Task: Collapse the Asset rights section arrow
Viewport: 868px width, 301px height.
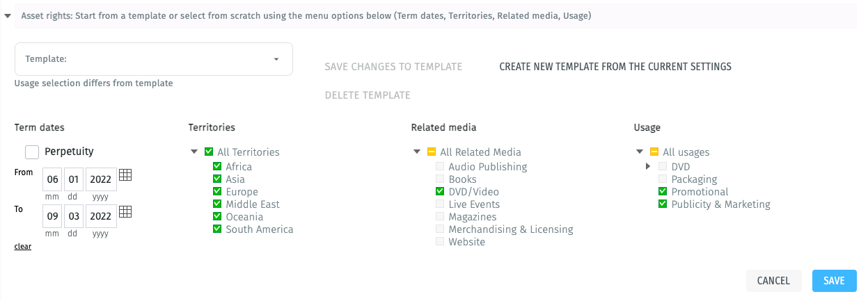Action: pos(7,15)
